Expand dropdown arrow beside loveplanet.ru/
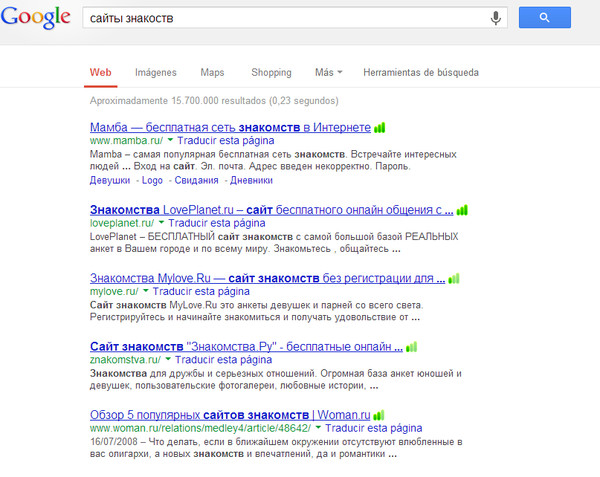 point(161,222)
